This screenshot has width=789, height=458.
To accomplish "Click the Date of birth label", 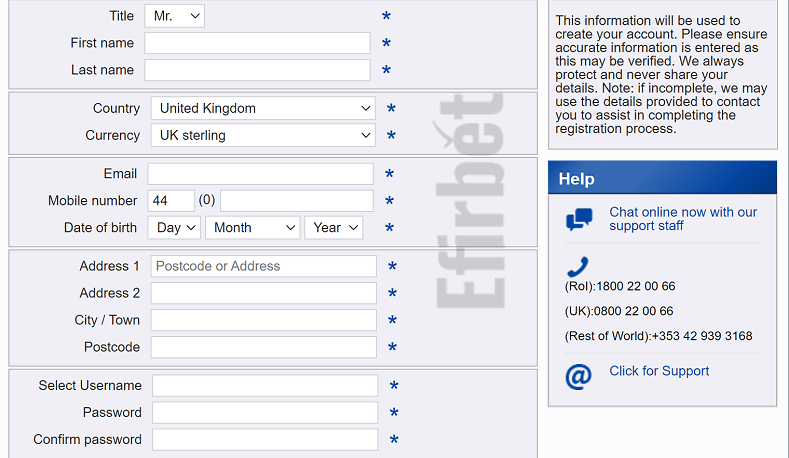I will click(100, 227).
